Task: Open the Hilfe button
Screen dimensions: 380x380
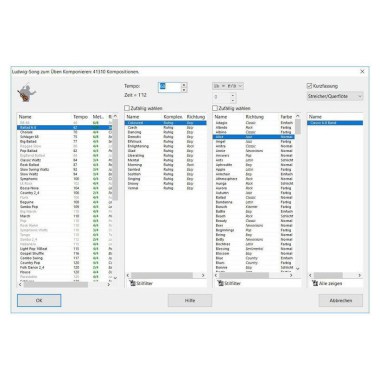Action: 190,300
